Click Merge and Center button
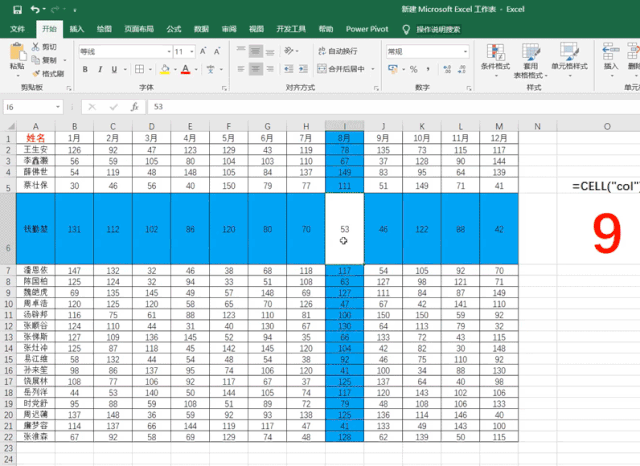The width and height of the screenshot is (640, 466). tap(342, 69)
